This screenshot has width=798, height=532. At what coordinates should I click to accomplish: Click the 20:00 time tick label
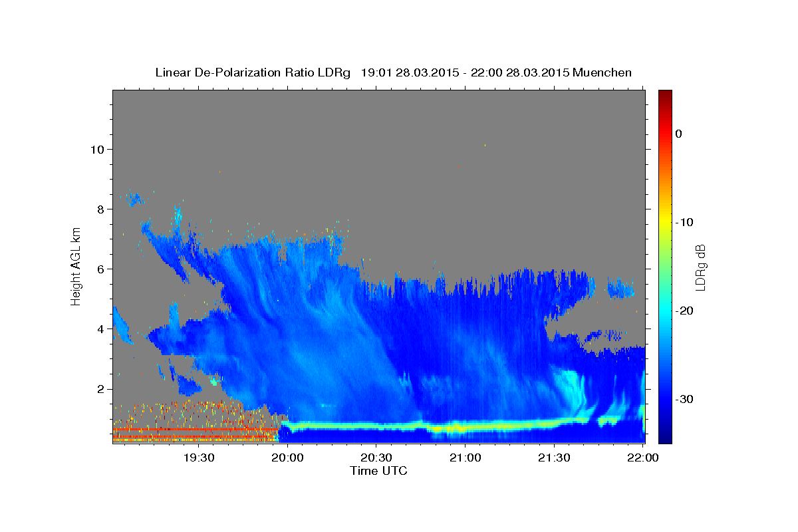coord(287,458)
